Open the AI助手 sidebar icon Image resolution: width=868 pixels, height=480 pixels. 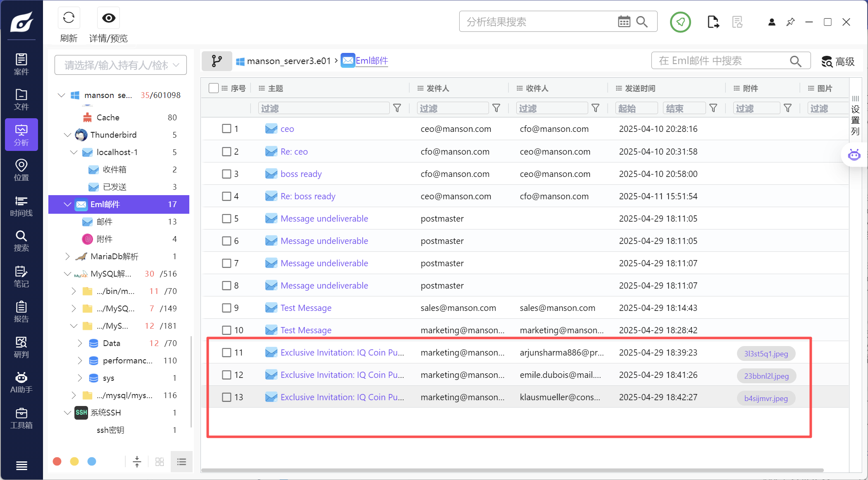click(x=21, y=382)
